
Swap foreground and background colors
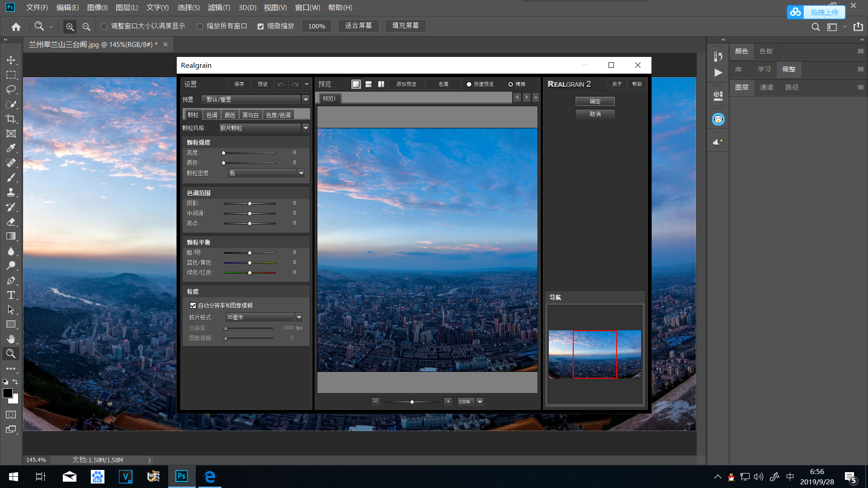pyautogui.click(x=15, y=382)
